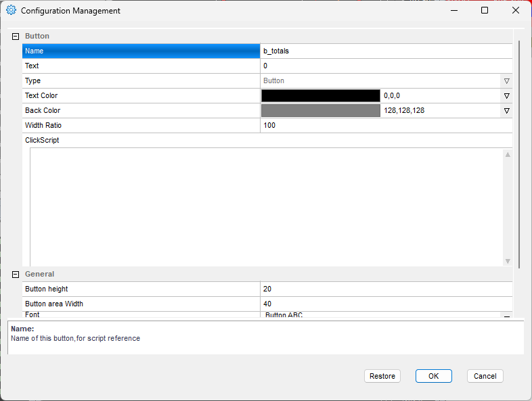Click the Configuration Management gear icon

(12, 10)
